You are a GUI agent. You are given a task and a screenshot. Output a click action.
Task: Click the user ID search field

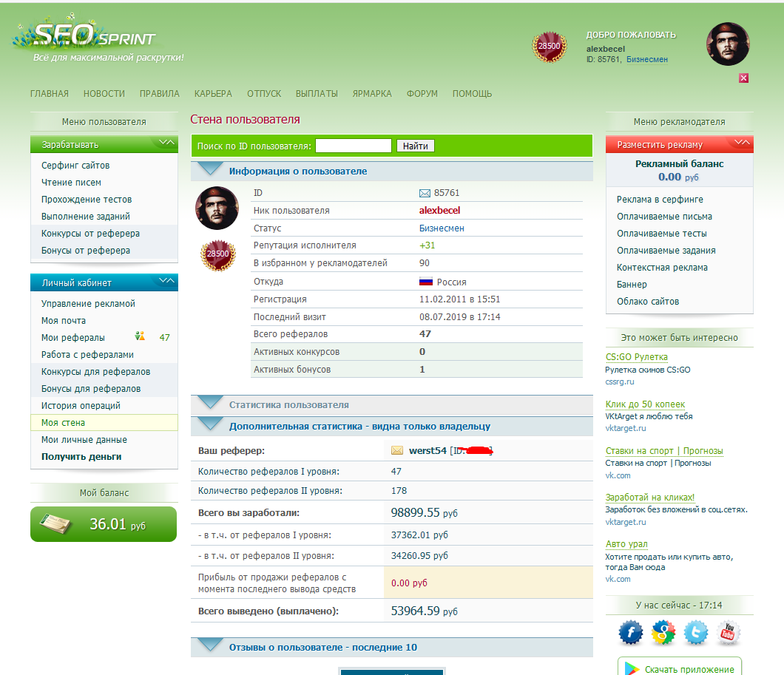point(354,146)
